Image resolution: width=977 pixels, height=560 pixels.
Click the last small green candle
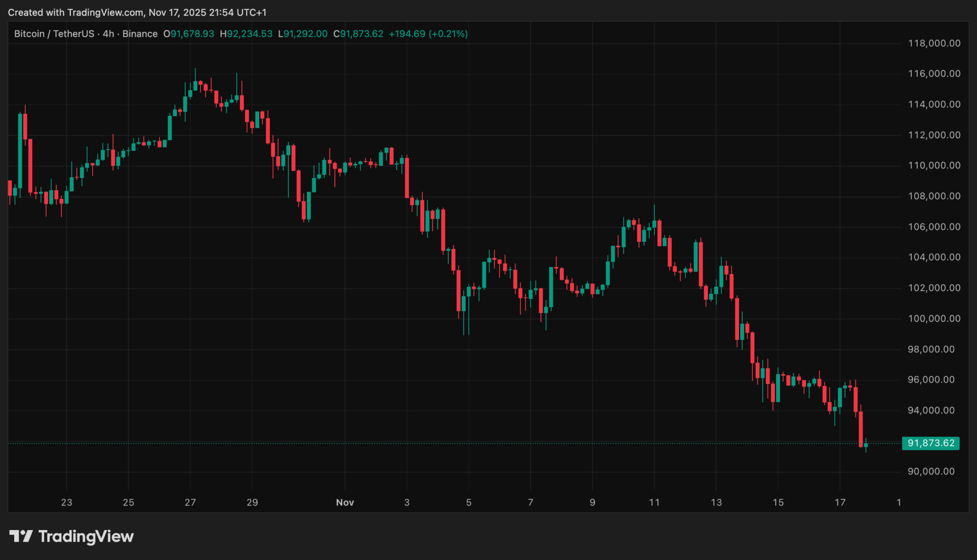click(x=866, y=445)
